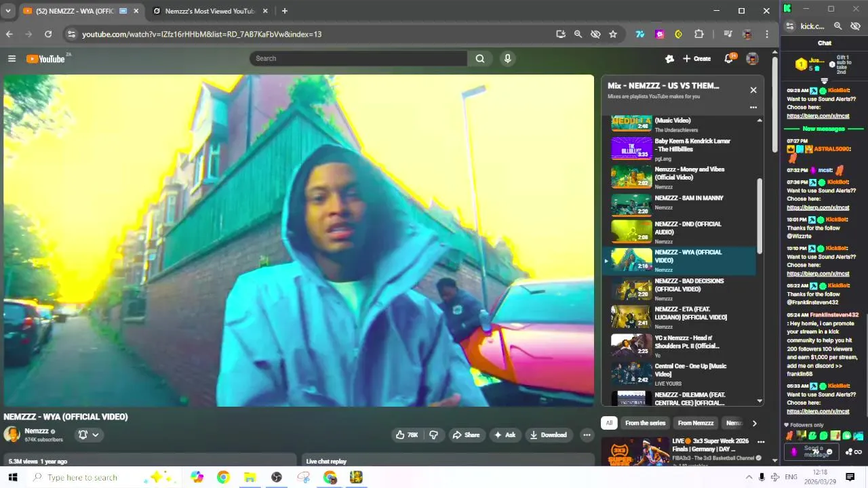Select NEMZZZ - BAD DECISIONS in playlist
This screenshot has width=868, height=488.
pos(678,289)
